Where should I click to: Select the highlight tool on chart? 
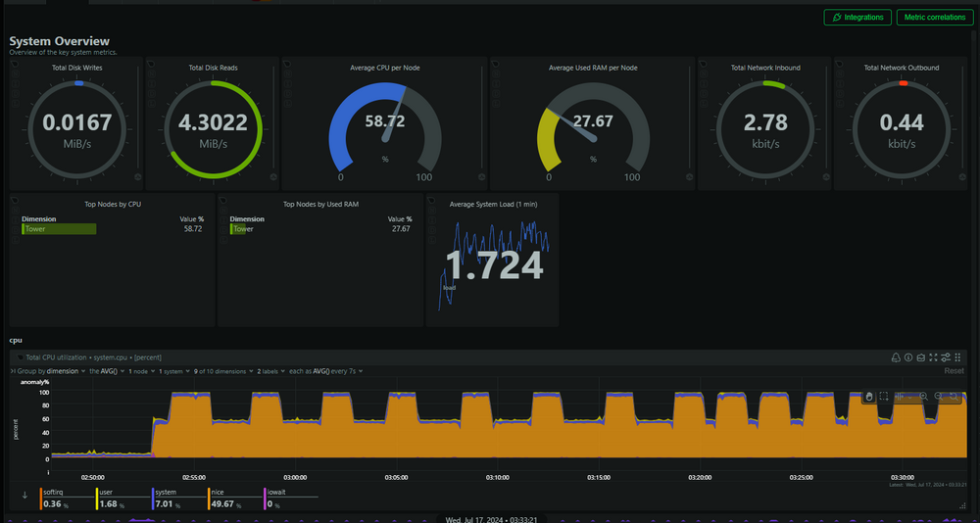[900, 396]
